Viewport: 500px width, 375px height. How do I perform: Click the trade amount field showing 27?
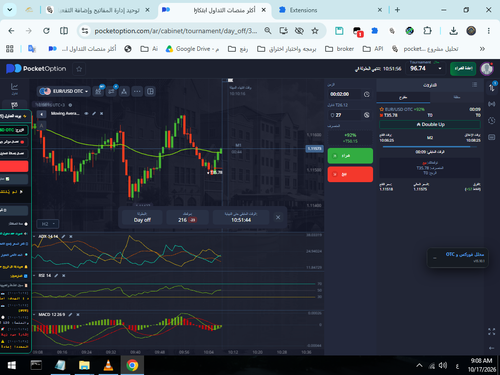click(345, 115)
